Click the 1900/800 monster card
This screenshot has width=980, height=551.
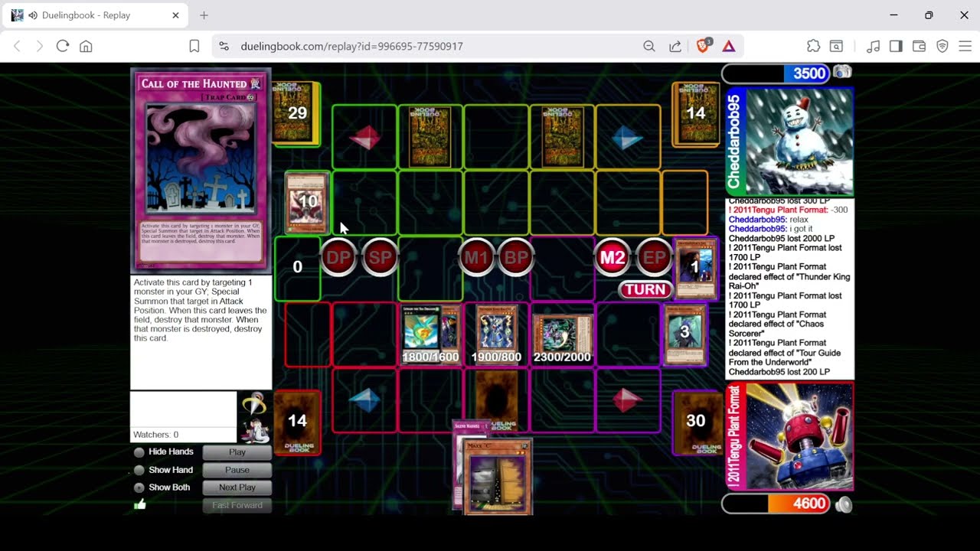point(497,334)
